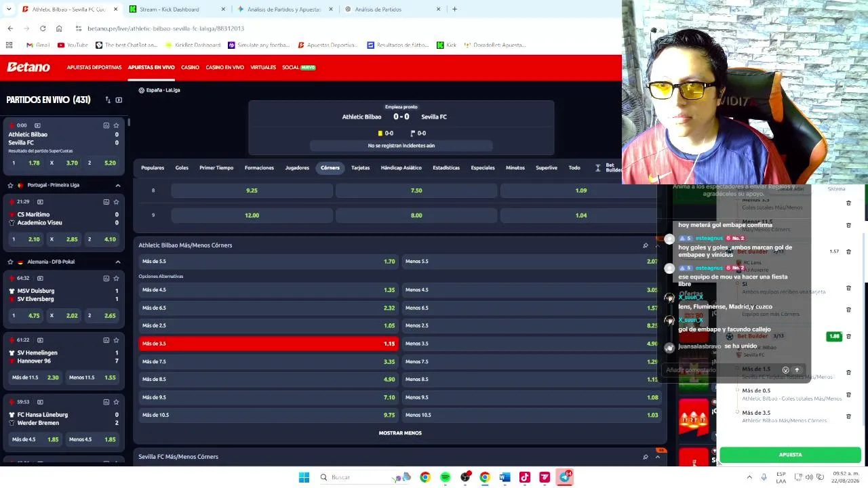Open the Virtuales menu item
This screenshot has width=868, height=488.
263,67
